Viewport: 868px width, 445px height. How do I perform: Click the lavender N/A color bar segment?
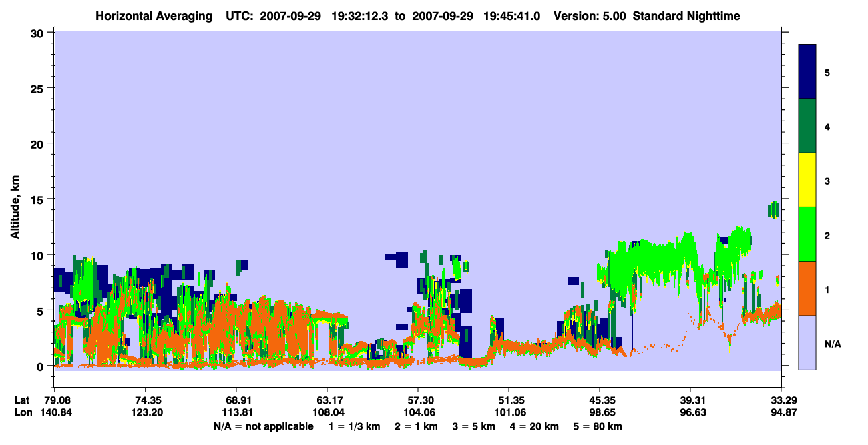807,342
